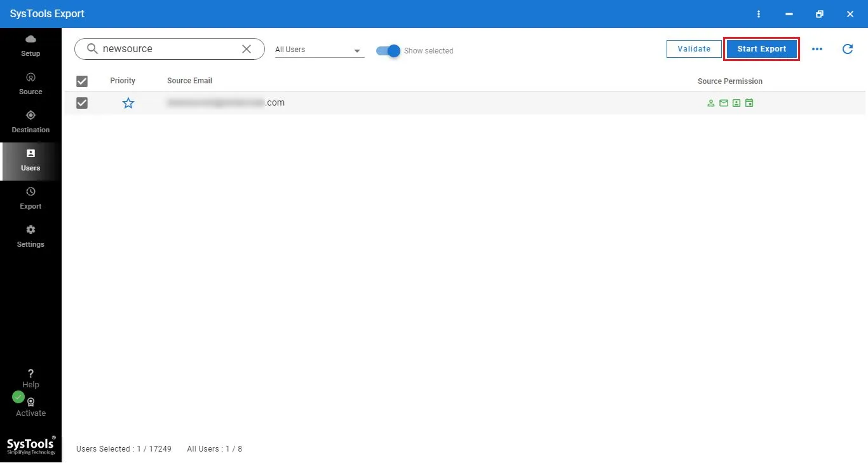Image resolution: width=868 pixels, height=463 pixels.
Task: Select the blurred source email ending in .com
Action: (226, 102)
